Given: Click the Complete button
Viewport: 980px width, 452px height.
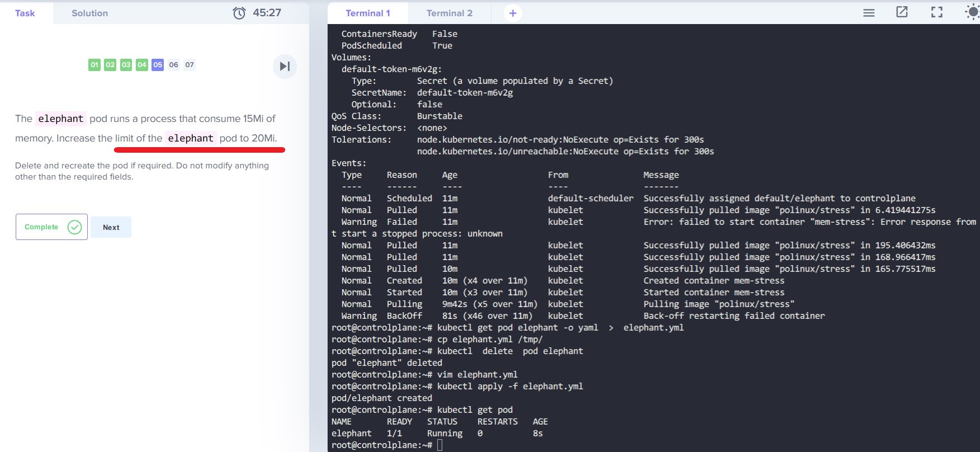Looking at the screenshot, I should coord(51,227).
